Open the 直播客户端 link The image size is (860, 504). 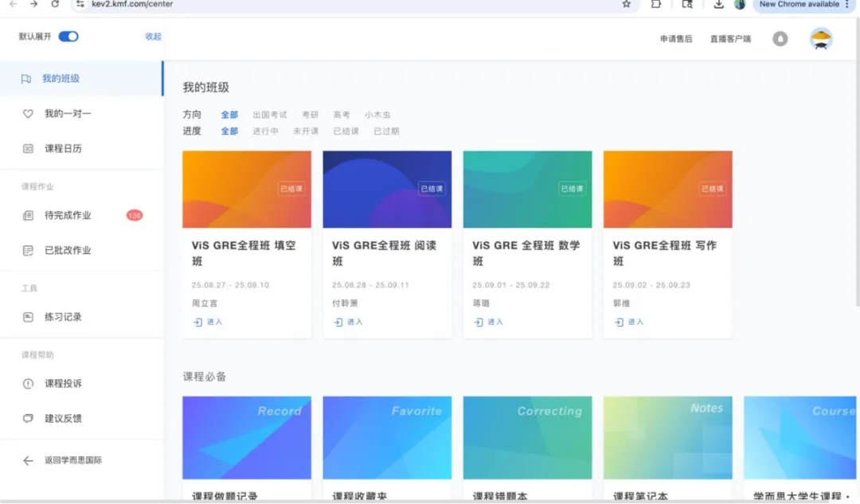(x=730, y=39)
